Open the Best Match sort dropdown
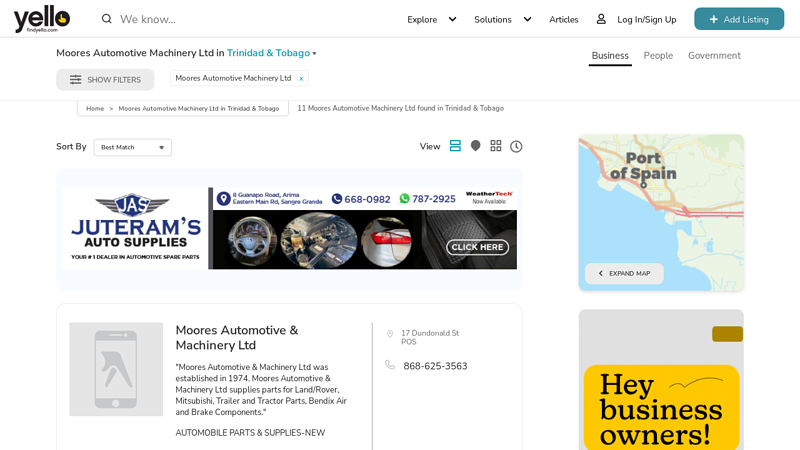The width and height of the screenshot is (800, 450). pyautogui.click(x=132, y=147)
